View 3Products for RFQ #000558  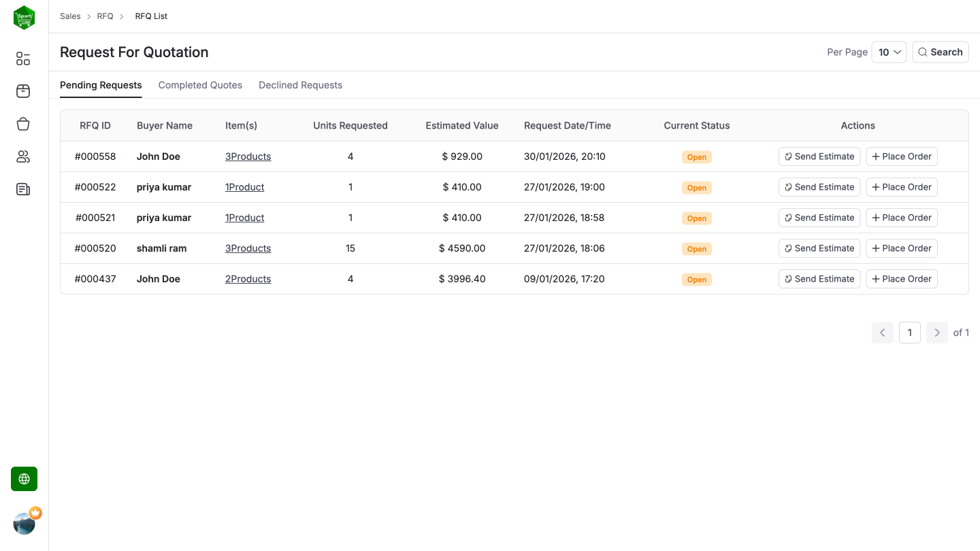coord(248,156)
